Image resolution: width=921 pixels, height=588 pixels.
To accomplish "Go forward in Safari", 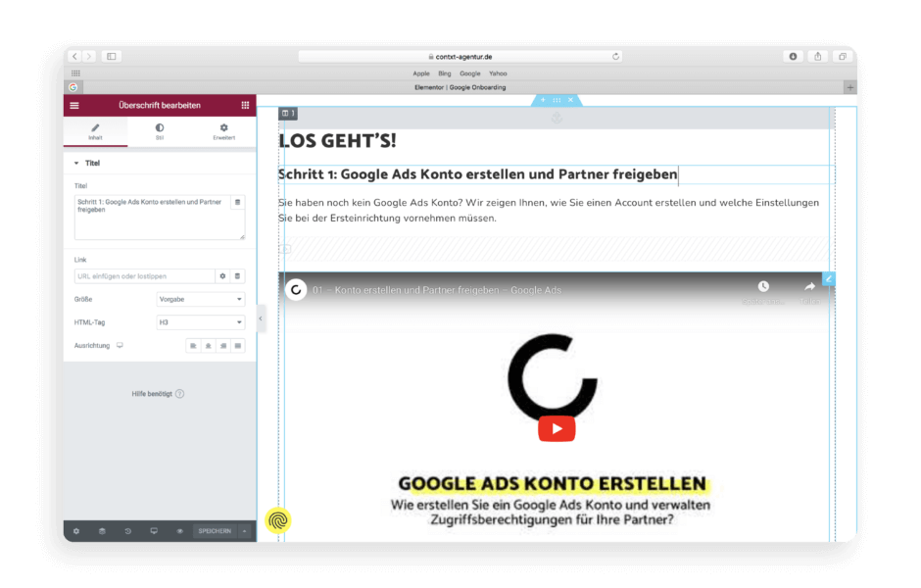I will pyautogui.click(x=89, y=57).
